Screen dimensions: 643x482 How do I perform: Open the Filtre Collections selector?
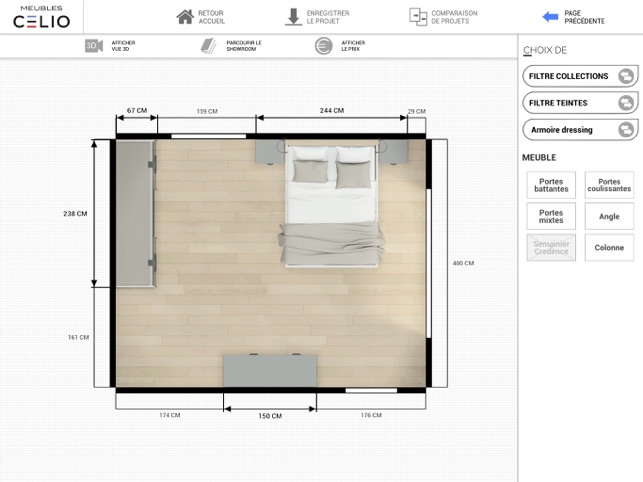580,76
